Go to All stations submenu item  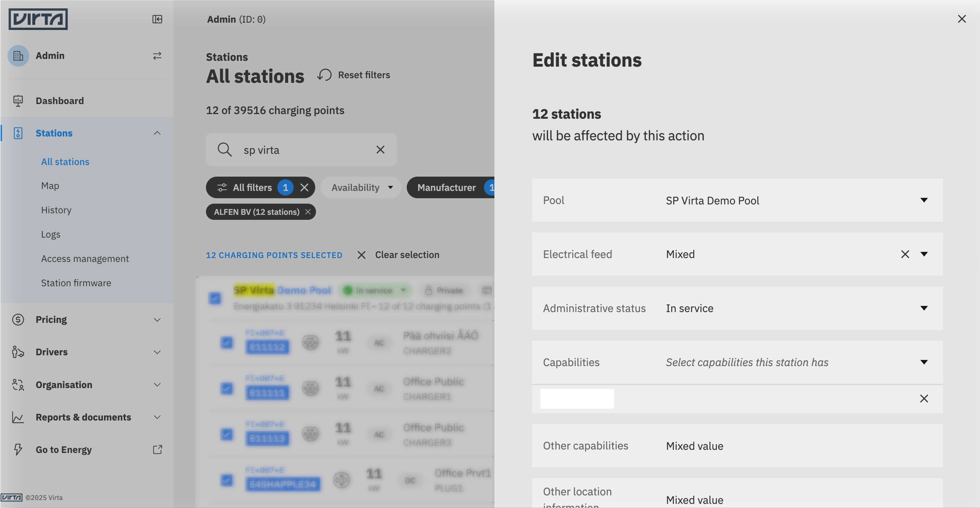pos(65,162)
